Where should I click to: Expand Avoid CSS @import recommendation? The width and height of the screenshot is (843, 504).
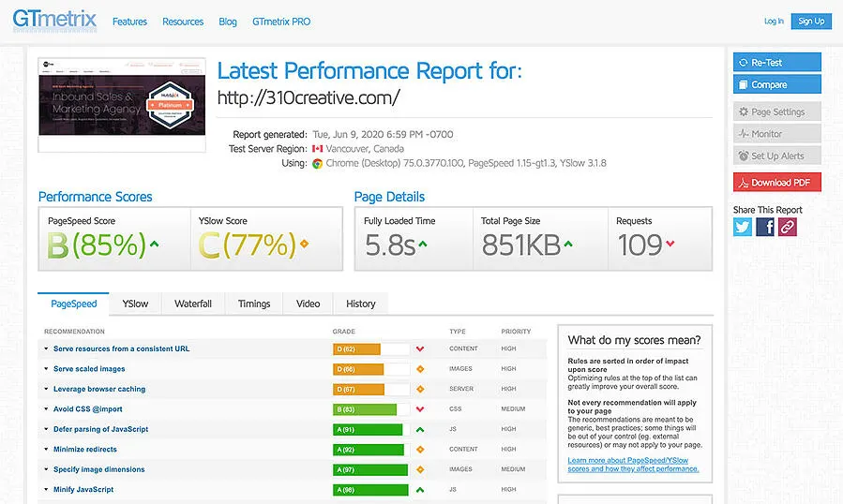click(87, 408)
